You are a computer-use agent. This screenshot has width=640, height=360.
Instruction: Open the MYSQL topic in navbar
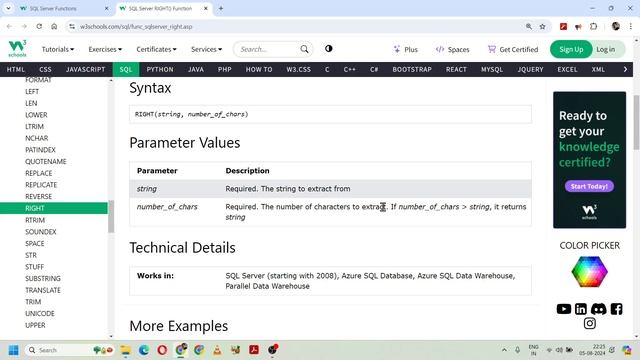coord(492,69)
